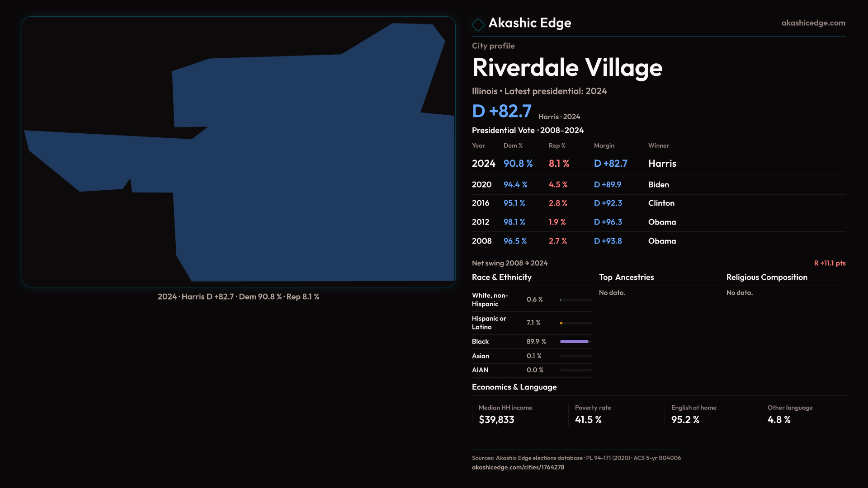Click the Religious Composition section heading
Screen dimensions: 868x488
pyautogui.click(x=766, y=277)
